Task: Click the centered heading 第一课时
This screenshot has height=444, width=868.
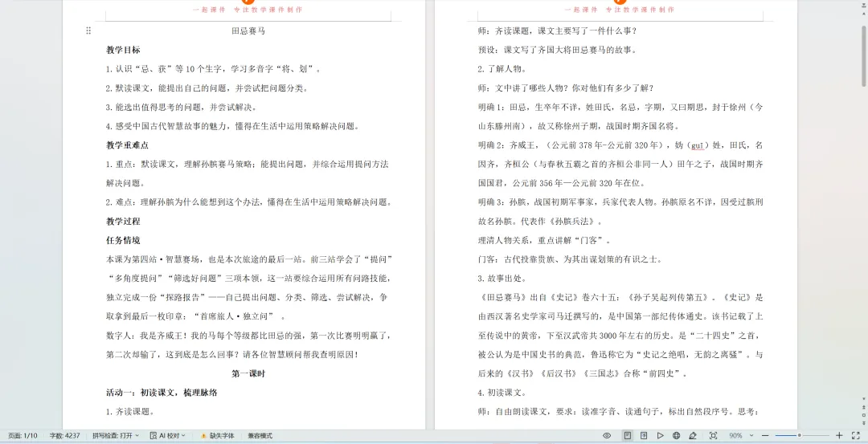Action: (248, 374)
